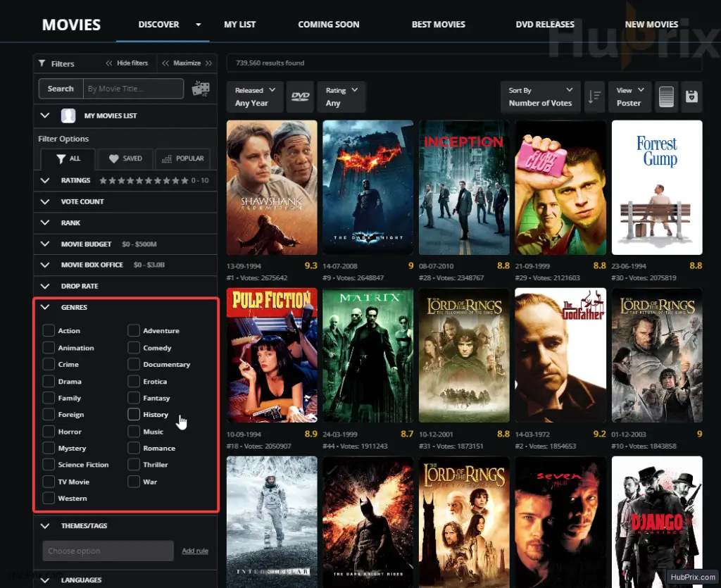Image resolution: width=721 pixels, height=588 pixels.
Task: Select the Popular filter options tab
Action: 182,158
